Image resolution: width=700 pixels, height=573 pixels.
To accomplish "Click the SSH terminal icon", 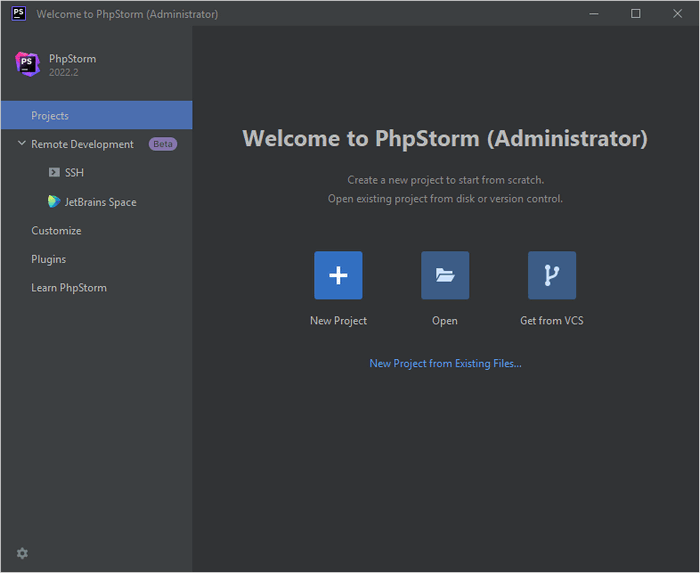I will pyautogui.click(x=54, y=172).
